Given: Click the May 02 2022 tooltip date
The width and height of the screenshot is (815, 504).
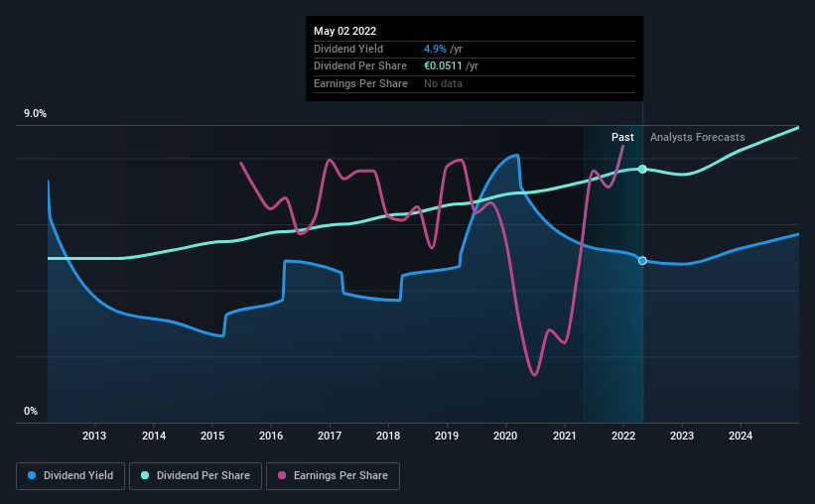Looking at the screenshot, I should coord(345,31).
